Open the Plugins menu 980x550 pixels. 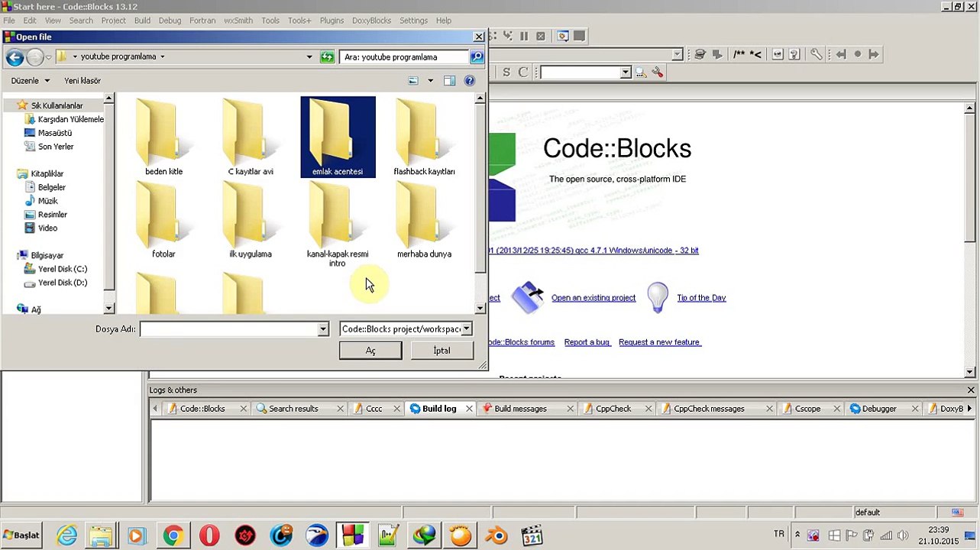[332, 21]
